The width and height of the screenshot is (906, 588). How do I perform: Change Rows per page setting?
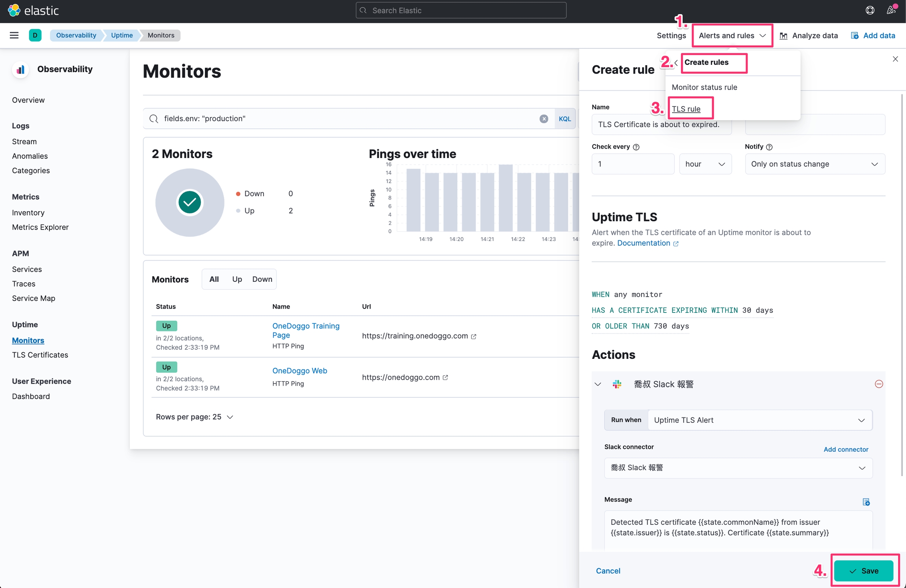click(x=194, y=417)
